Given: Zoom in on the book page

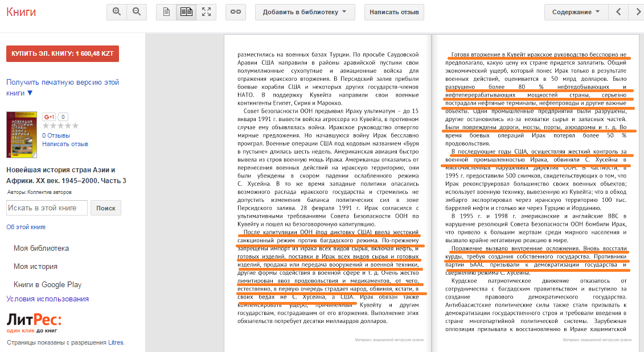Looking at the screenshot, I should pyautogui.click(x=117, y=13).
